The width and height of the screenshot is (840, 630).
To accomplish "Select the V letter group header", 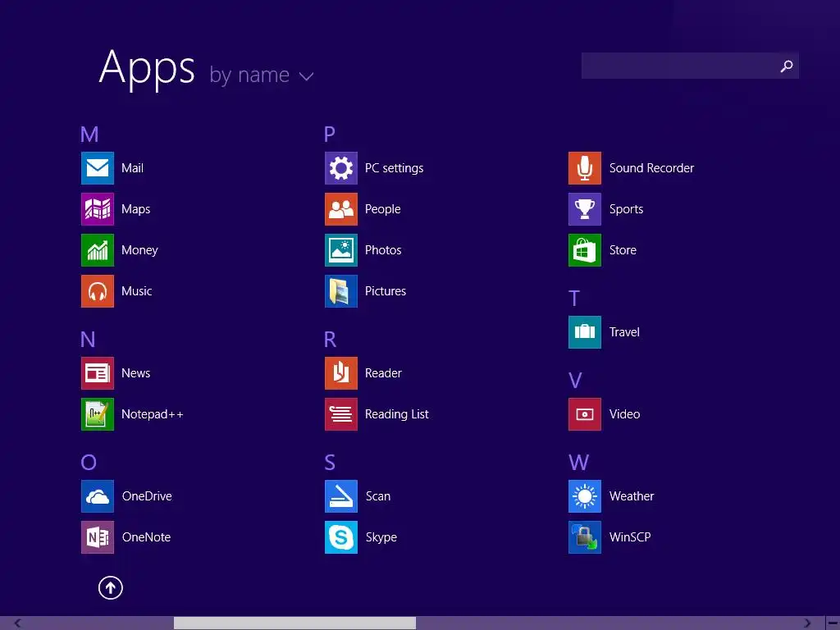I will coord(575,381).
